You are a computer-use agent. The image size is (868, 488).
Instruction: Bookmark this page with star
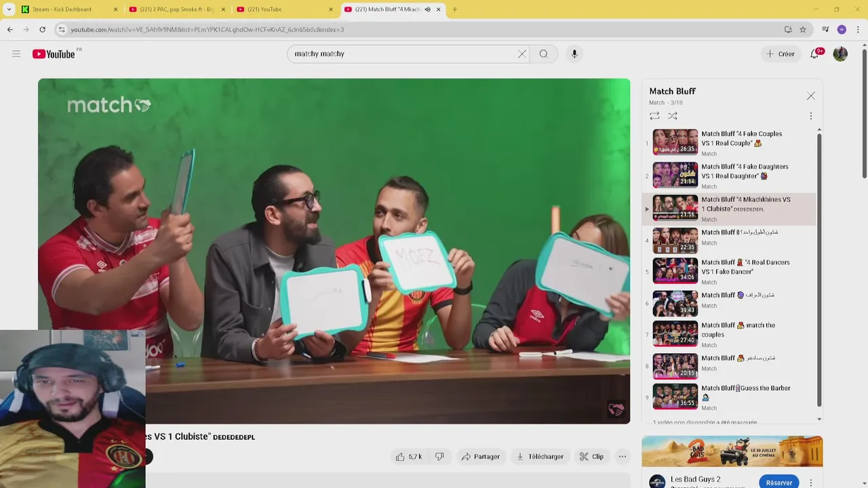[803, 29]
